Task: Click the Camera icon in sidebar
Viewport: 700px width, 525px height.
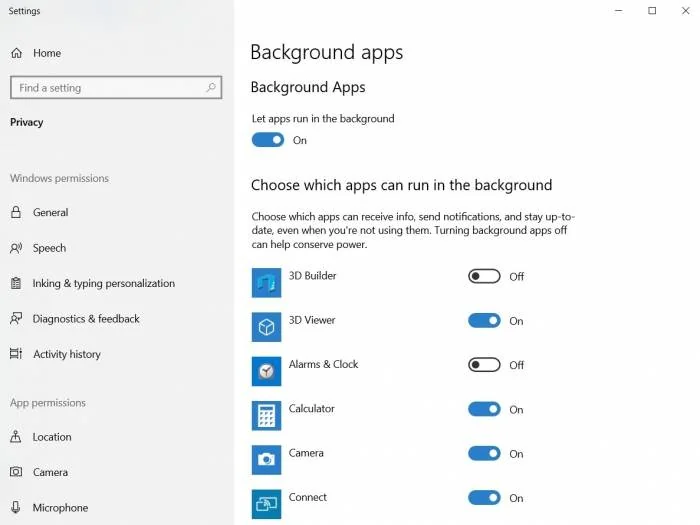Action: click(16, 472)
